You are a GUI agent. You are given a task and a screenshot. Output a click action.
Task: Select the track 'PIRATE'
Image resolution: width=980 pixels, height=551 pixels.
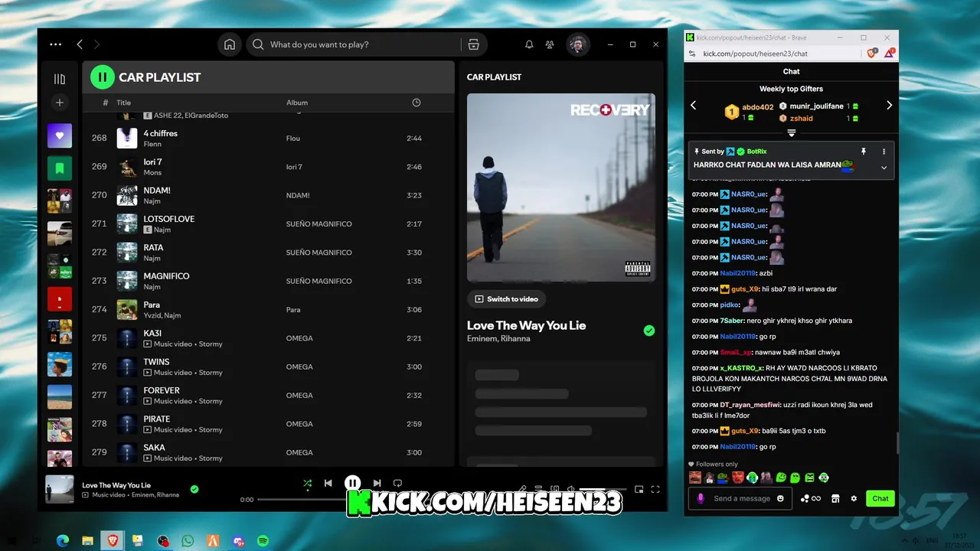(x=157, y=419)
